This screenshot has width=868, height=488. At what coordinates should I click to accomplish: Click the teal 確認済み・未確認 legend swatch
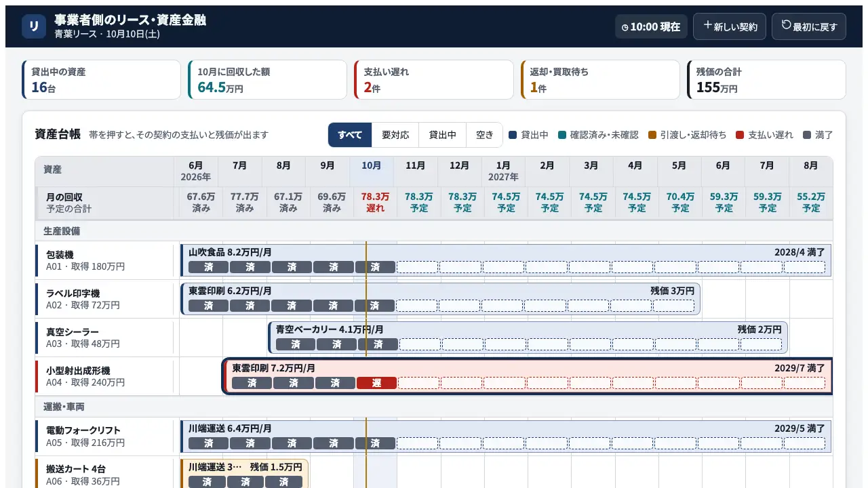click(562, 135)
